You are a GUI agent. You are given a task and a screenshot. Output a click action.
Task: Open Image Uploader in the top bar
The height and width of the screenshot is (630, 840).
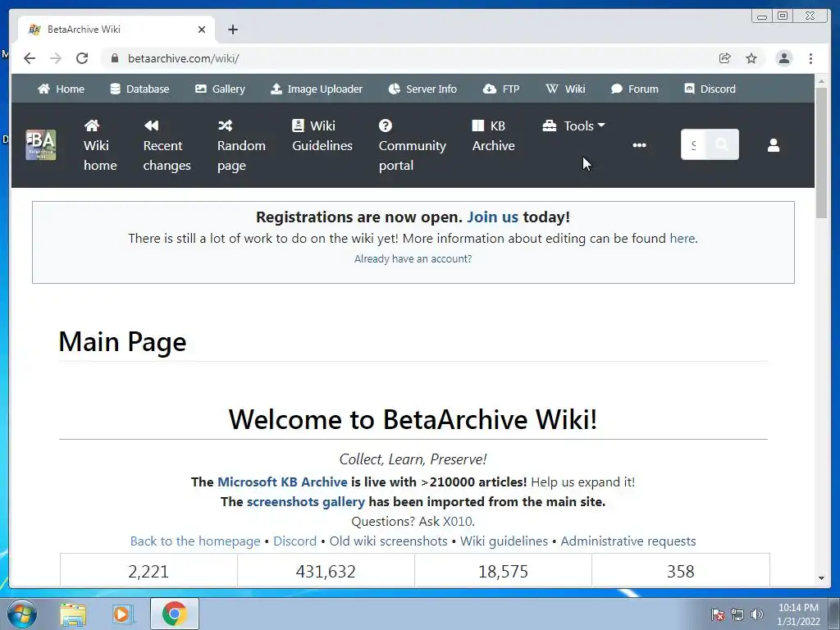tap(317, 89)
